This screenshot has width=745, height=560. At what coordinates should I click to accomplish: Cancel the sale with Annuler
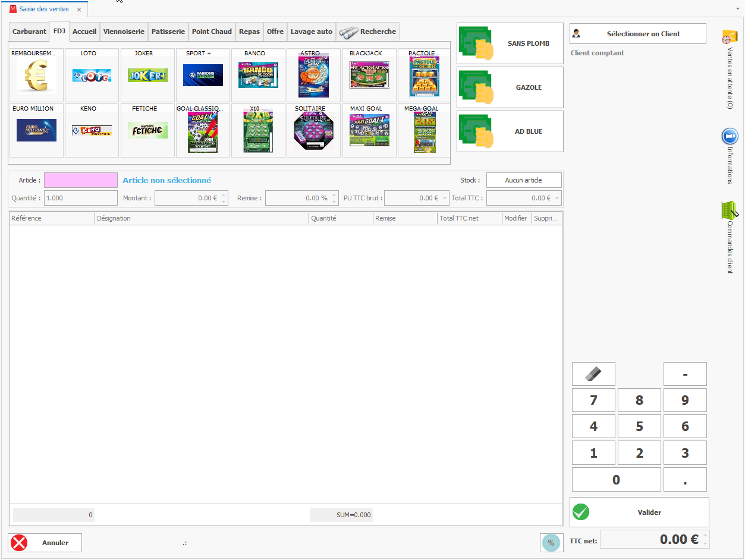pyautogui.click(x=45, y=543)
